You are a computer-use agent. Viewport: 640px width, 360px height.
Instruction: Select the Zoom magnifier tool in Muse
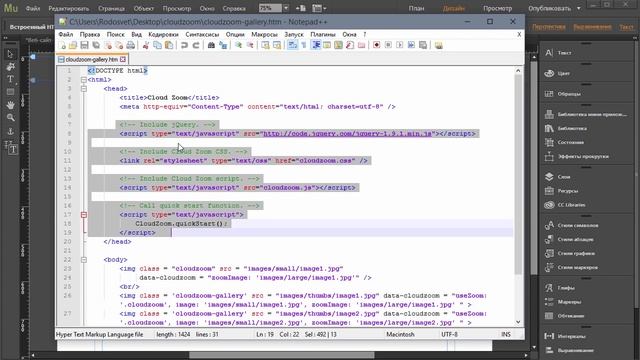coord(11,118)
